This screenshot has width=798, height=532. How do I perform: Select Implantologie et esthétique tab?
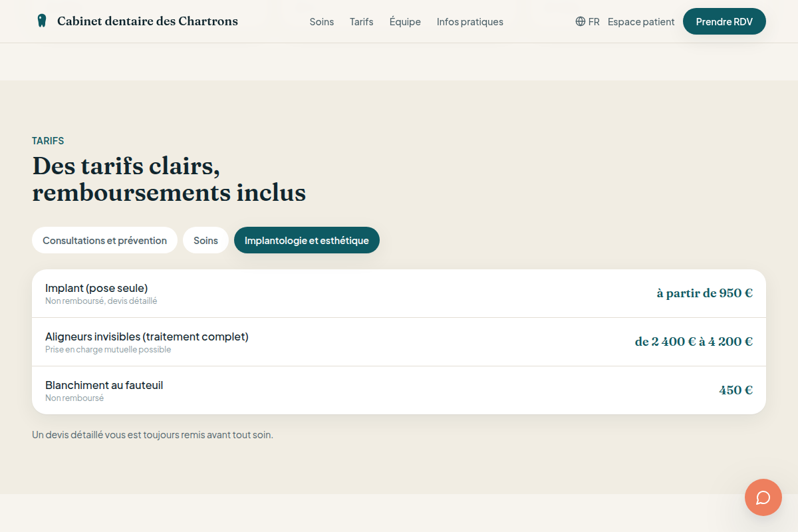point(307,240)
